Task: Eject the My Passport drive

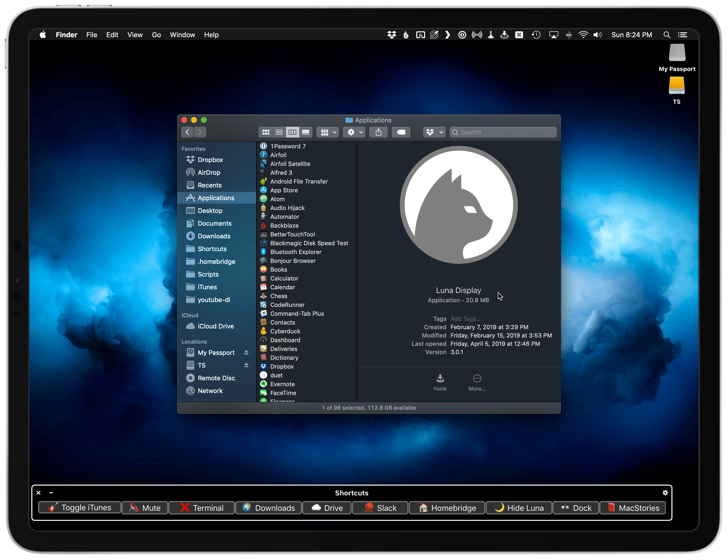Action: 246,352
